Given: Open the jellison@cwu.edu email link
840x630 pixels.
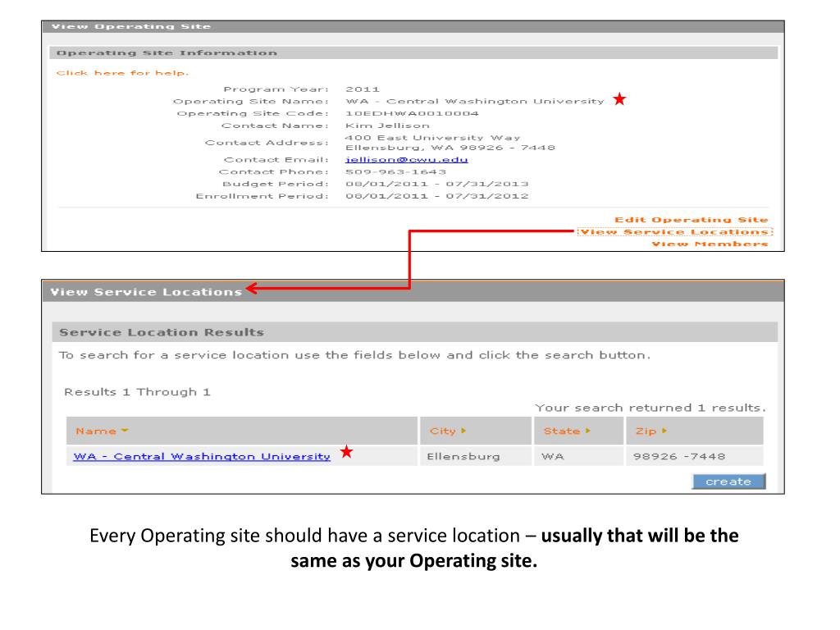Looking at the screenshot, I should point(407,160).
